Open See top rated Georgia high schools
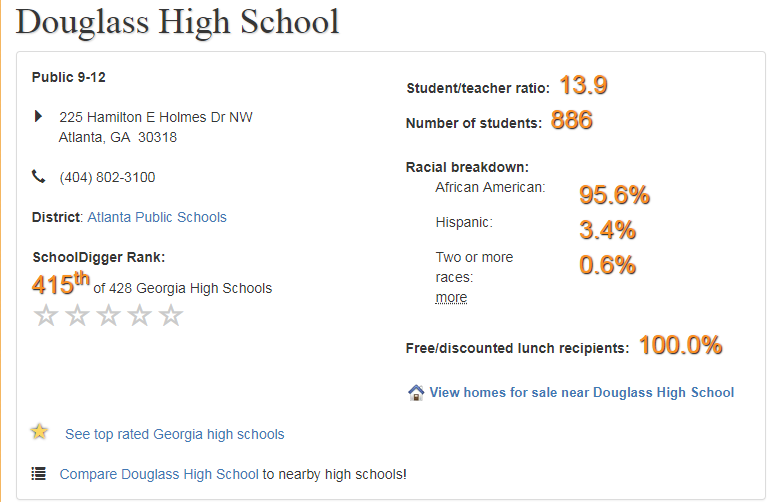This screenshot has width=767, height=502. (x=174, y=434)
